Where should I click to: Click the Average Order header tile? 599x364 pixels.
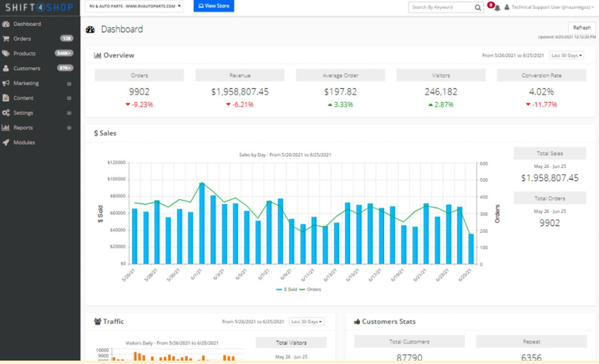tap(340, 76)
